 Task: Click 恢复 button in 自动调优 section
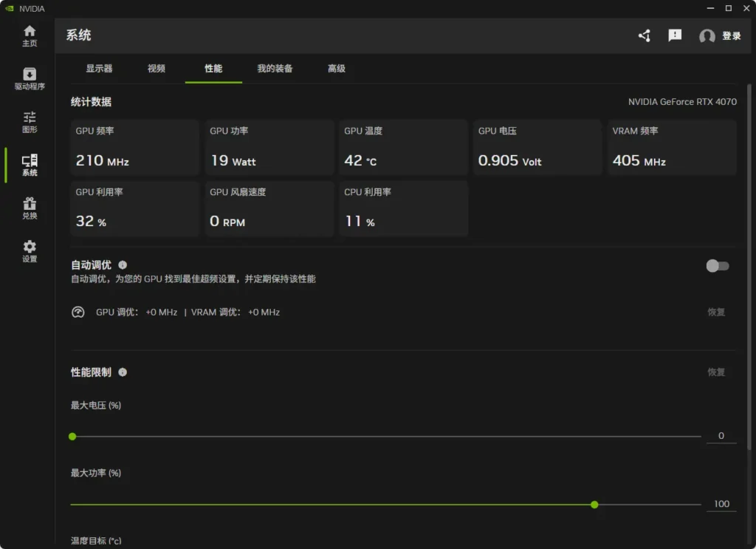tap(716, 313)
